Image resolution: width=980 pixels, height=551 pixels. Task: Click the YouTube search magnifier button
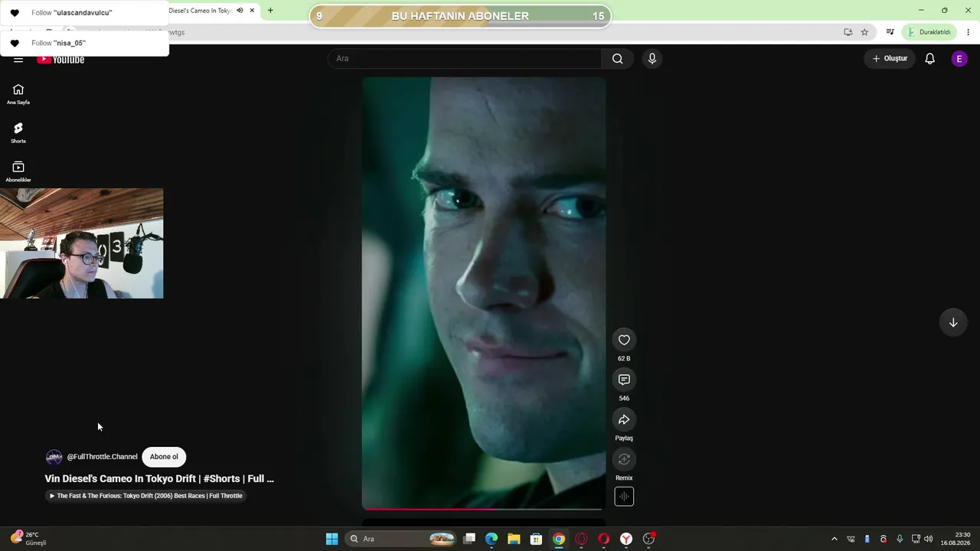[x=617, y=59]
